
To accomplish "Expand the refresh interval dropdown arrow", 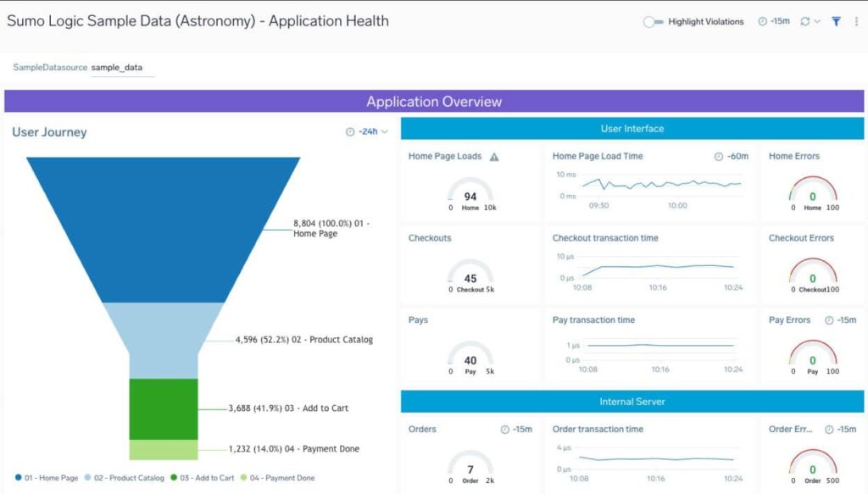I will (x=818, y=22).
